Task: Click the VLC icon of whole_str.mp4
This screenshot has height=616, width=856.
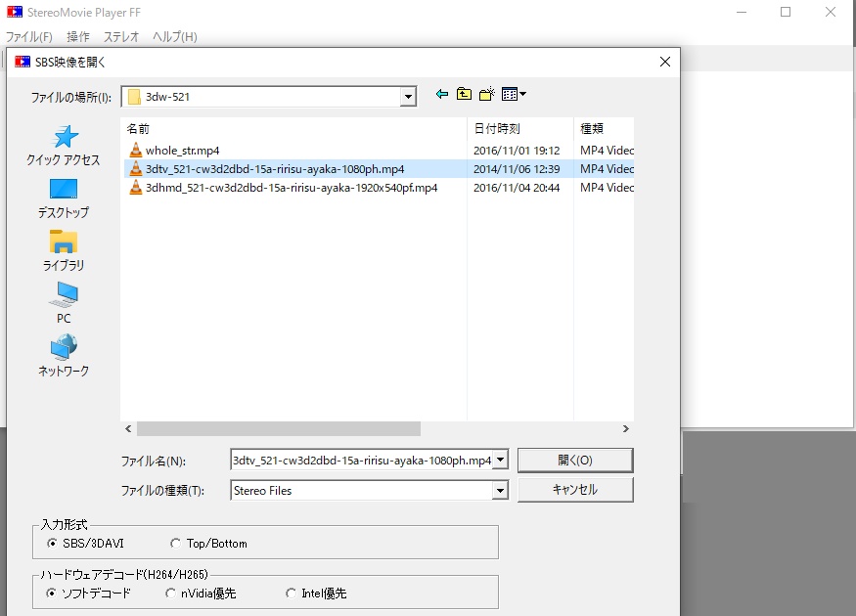Action: coord(136,150)
